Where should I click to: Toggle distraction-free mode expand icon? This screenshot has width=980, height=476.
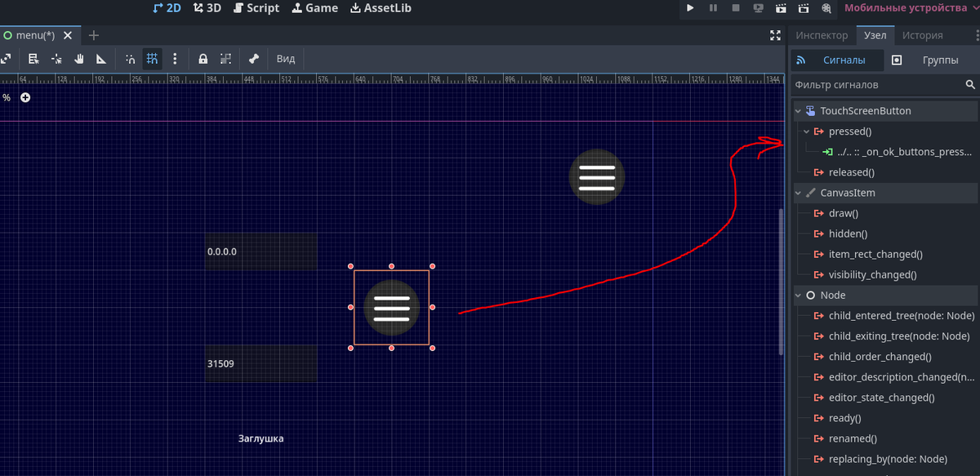point(775,35)
